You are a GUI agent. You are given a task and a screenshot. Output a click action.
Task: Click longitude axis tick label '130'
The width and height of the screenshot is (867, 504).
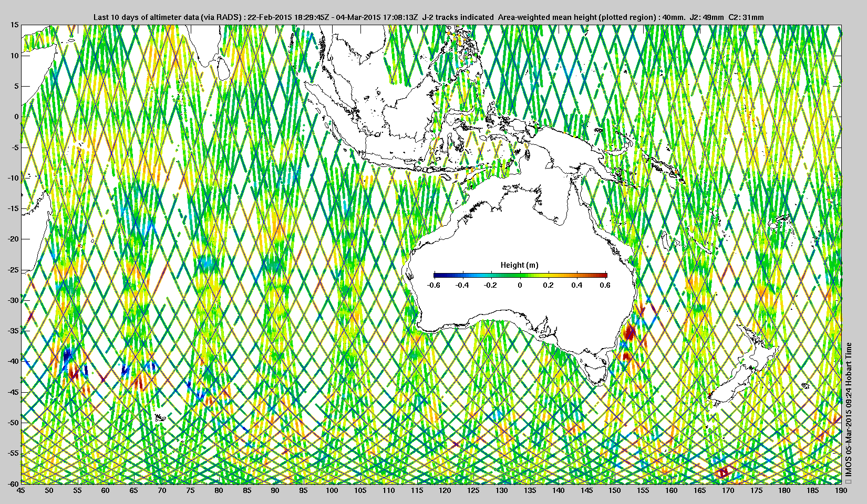tap(501, 490)
